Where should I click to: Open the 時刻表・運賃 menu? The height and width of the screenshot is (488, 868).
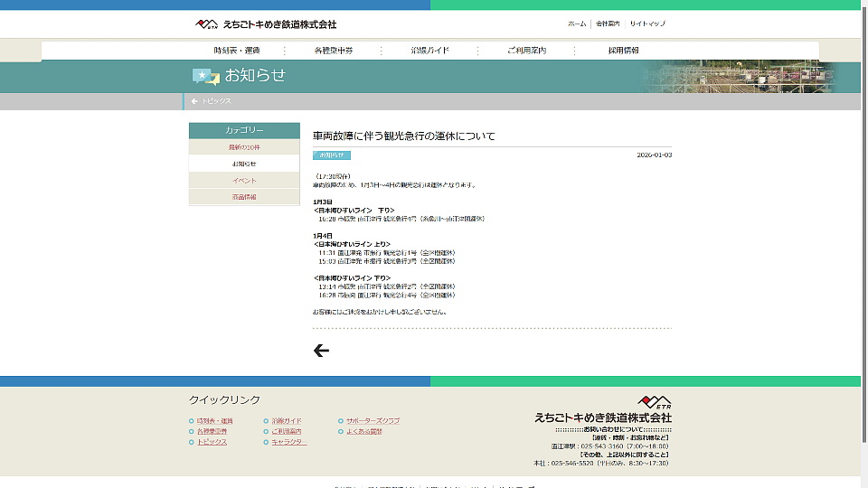coord(236,51)
